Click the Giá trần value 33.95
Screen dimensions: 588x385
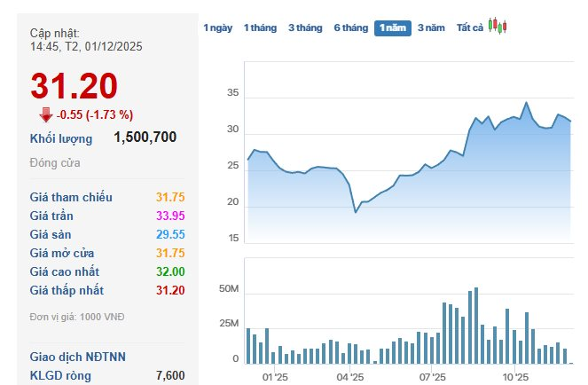click(170, 216)
